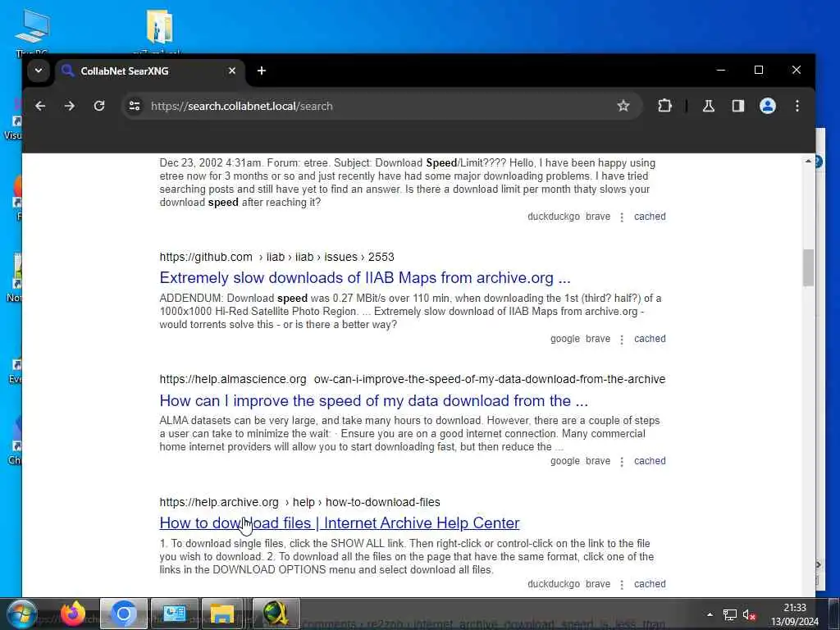Click 'google' engine label under github result

pos(564,339)
